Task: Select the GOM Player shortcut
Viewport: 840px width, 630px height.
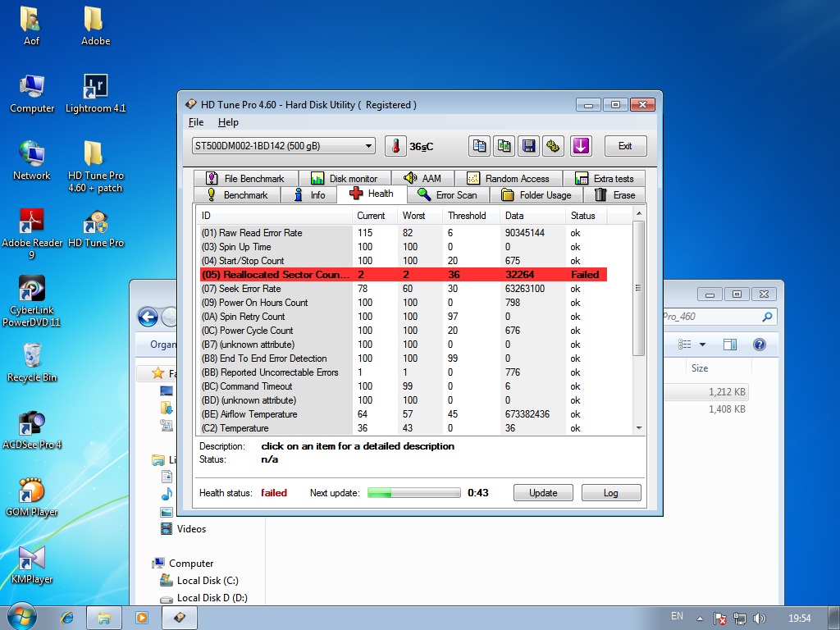Action: [32, 498]
